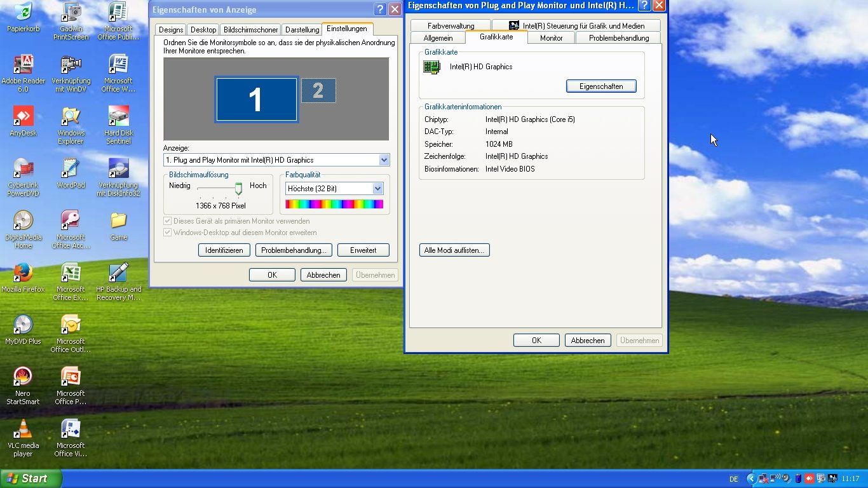Viewport: 868px width, 488px height.
Task: Click the AnyDesk tray icon
Action: [810, 478]
